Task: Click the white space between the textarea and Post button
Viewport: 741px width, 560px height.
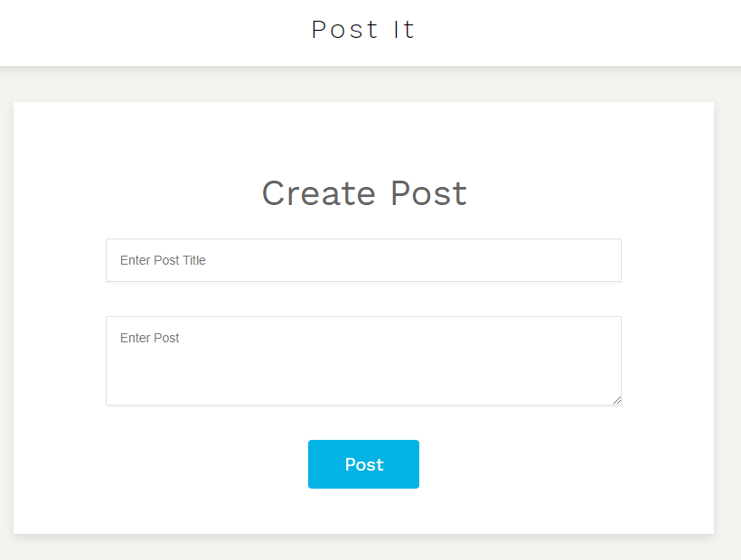Action: [x=363, y=423]
